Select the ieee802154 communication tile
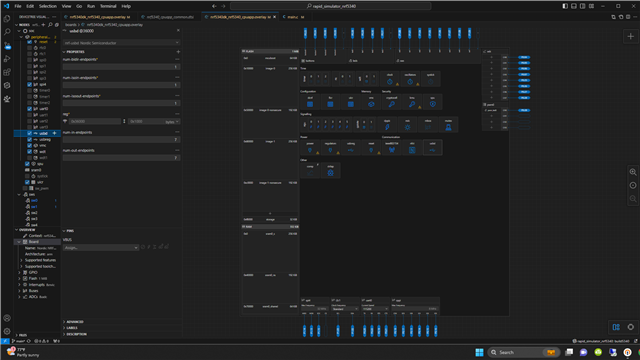This screenshot has height=360, width=640. point(391,148)
